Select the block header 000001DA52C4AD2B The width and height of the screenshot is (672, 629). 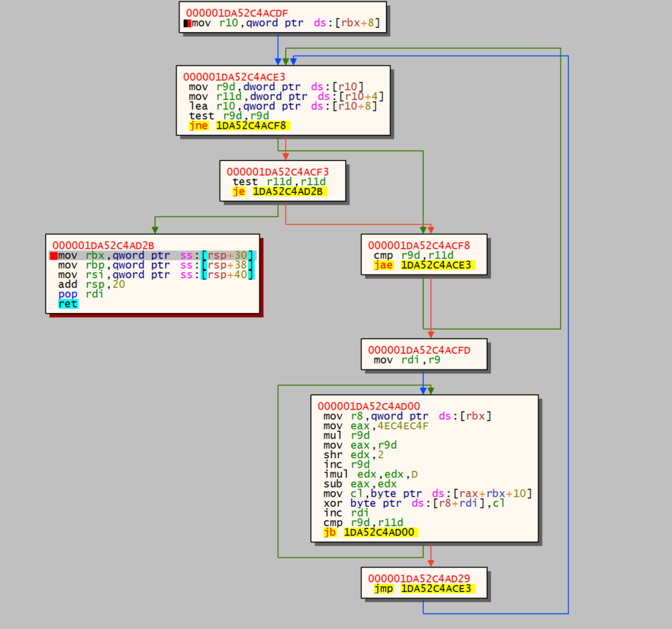(x=103, y=245)
